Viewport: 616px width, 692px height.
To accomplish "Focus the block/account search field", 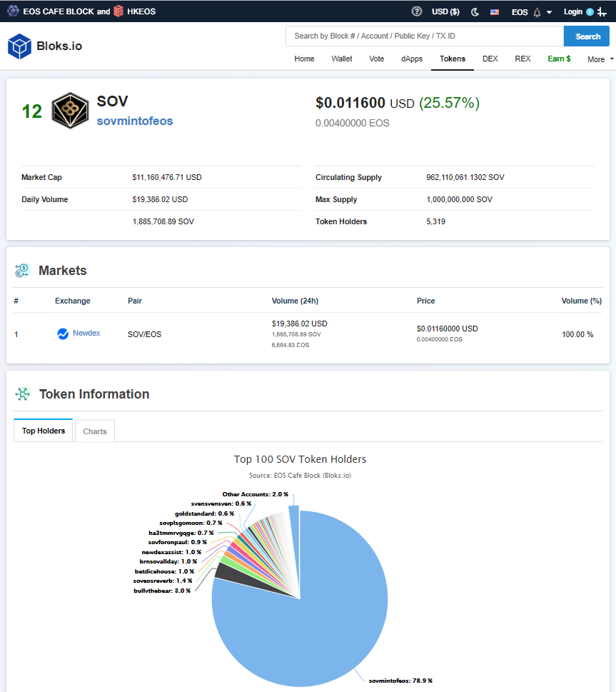I will (424, 36).
